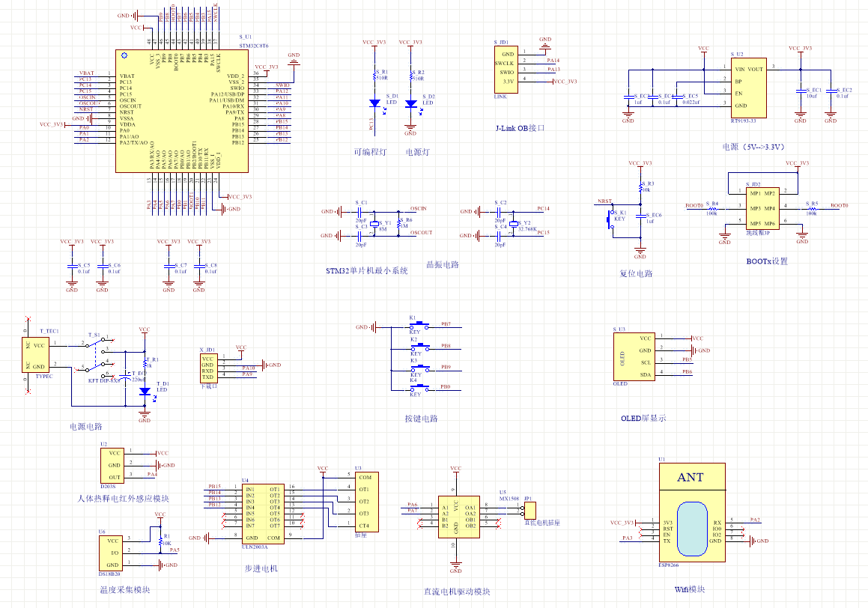Select the DS18B20 temperature sensor block
This screenshot has width=868, height=608.
113,553
